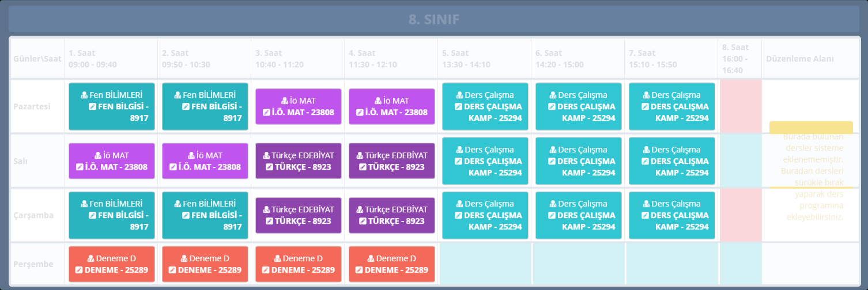This screenshot has width=868, height=290.
Task: Click edit icon on Salı 1. Saat İ.Ö. MAT card
Action: [x=80, y=167]
